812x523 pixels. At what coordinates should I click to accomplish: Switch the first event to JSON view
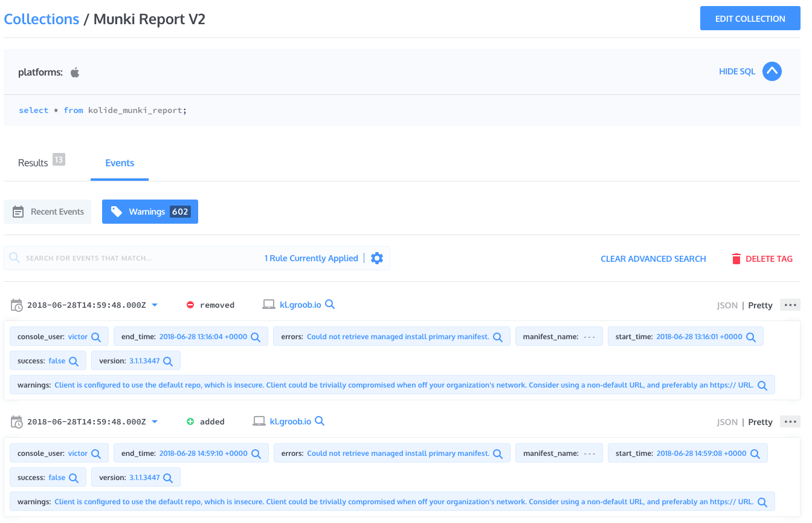[727, 305]
